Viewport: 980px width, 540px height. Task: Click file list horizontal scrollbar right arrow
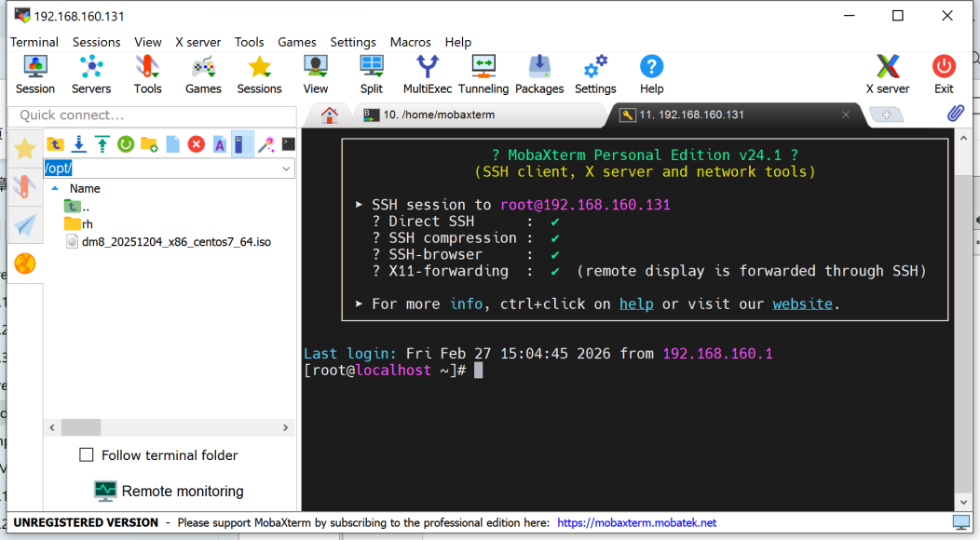point(286,427)
